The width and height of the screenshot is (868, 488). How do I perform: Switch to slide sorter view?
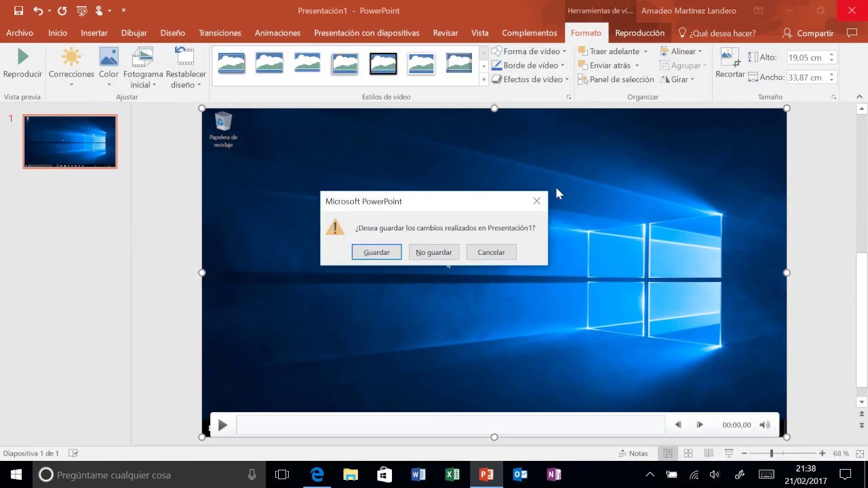(x=688, y=453)
